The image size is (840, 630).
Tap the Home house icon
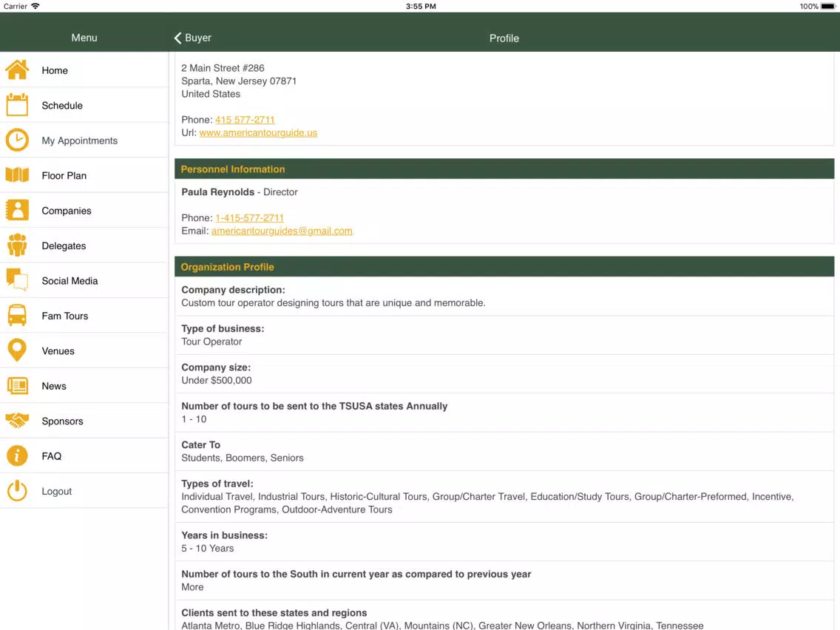tap(17, 70)
